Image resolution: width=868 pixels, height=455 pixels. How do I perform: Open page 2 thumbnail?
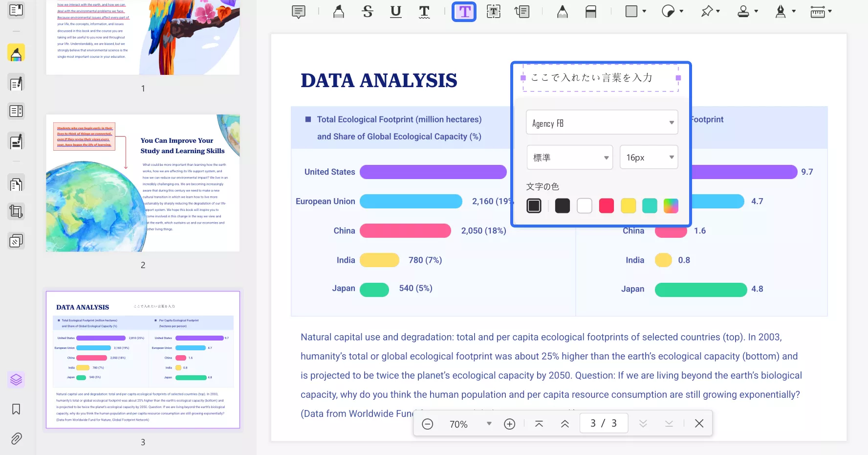click(143, 183)
